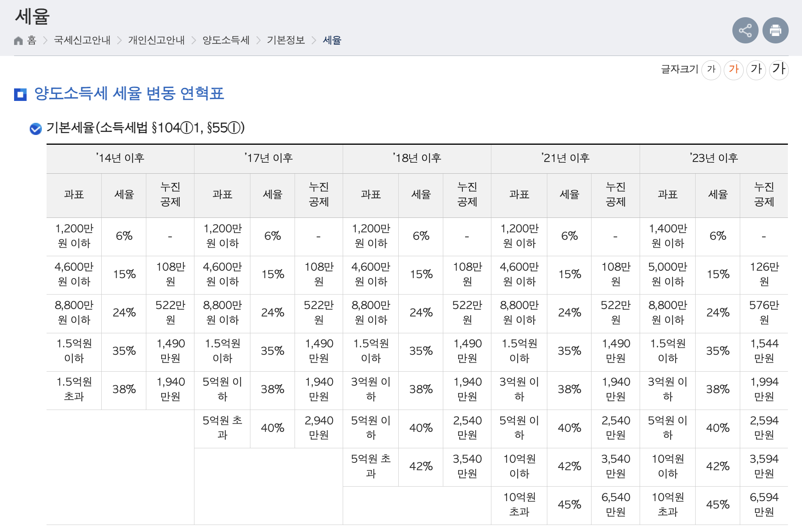The height and width of the screenshot is (532, 802).
Task: Click the 양도소득세 세율 변동 연혁표 heading
Action: (x=129, y=94)
